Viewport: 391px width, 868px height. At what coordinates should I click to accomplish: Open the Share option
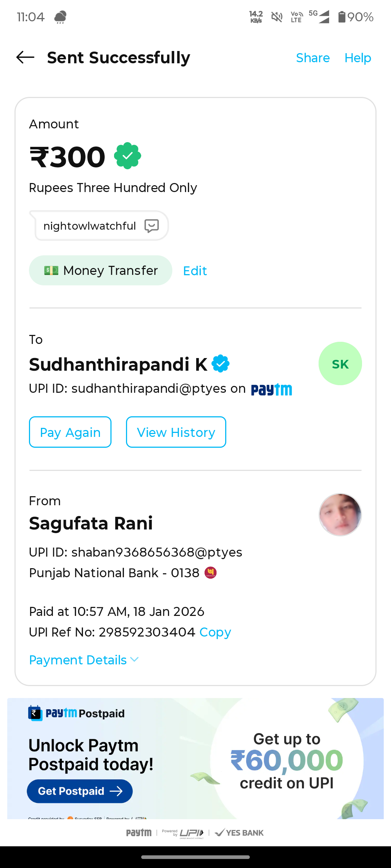[313, 58]
